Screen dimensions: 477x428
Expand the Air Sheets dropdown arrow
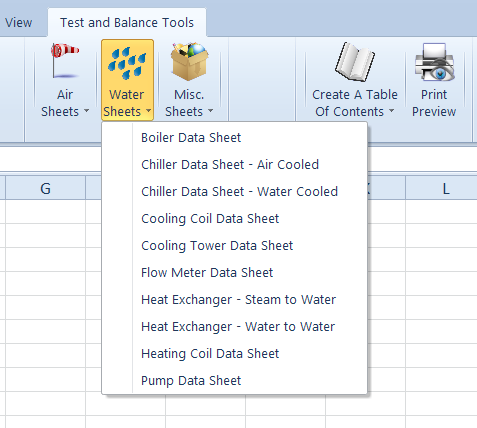click(x=87, y=111)
